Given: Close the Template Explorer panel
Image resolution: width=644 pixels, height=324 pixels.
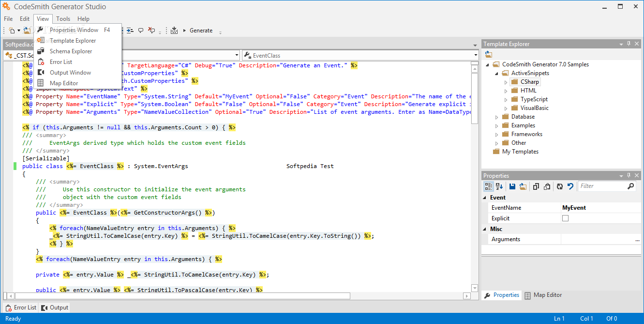Looking at the screenshot, I should click(637, 44).
